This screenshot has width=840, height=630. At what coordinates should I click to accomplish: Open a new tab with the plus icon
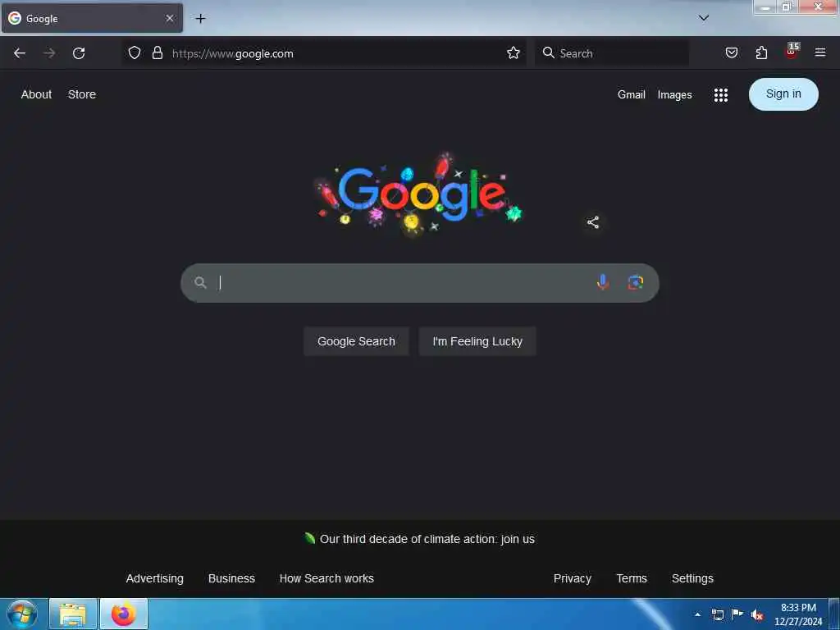pyautogui.click(x=200, y=19)
